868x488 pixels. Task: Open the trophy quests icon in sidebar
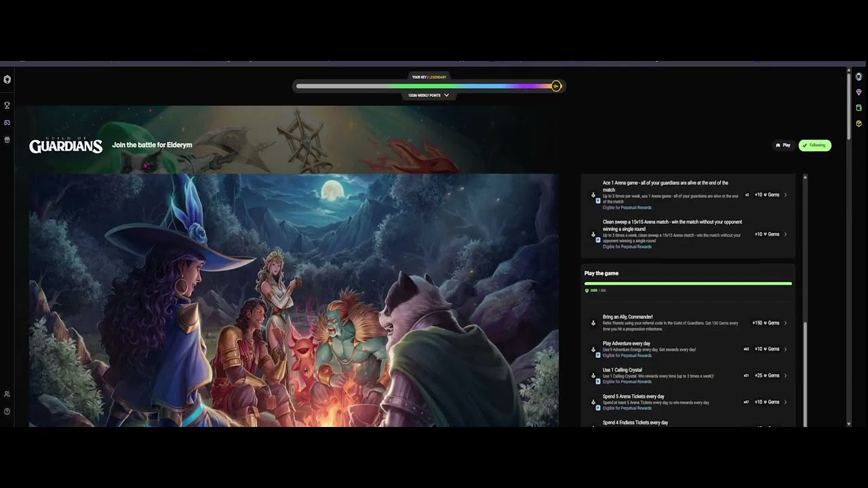pos(7,105)
